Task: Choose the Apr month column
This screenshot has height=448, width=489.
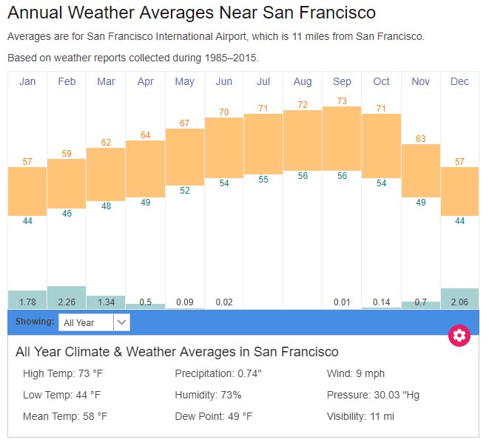Action: point(145,81)
